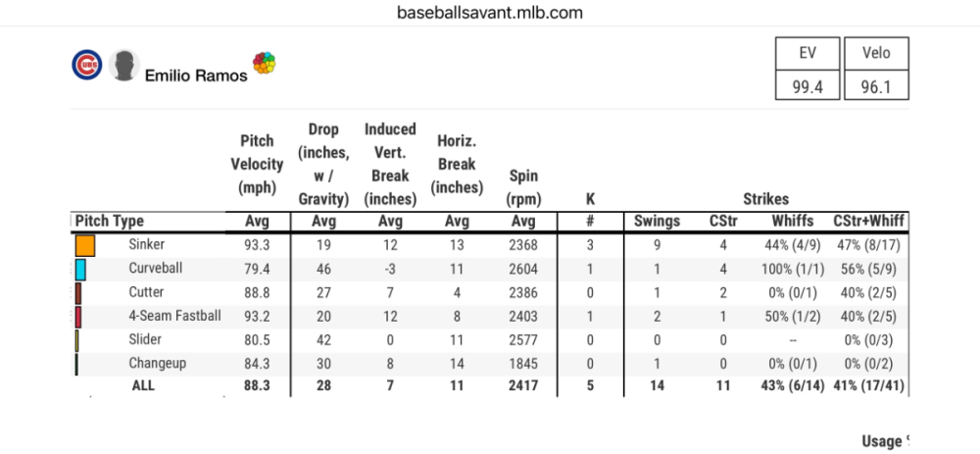Select the Changeup pitch row label
Image resolution: width=980 pixels, height=454 pixels.
(158, 364)
